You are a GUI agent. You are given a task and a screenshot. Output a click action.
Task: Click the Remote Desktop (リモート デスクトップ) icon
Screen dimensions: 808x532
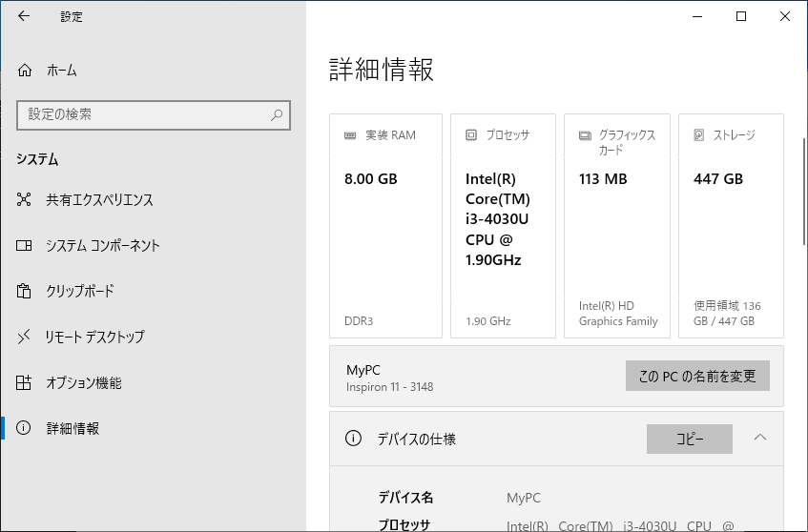25,338
